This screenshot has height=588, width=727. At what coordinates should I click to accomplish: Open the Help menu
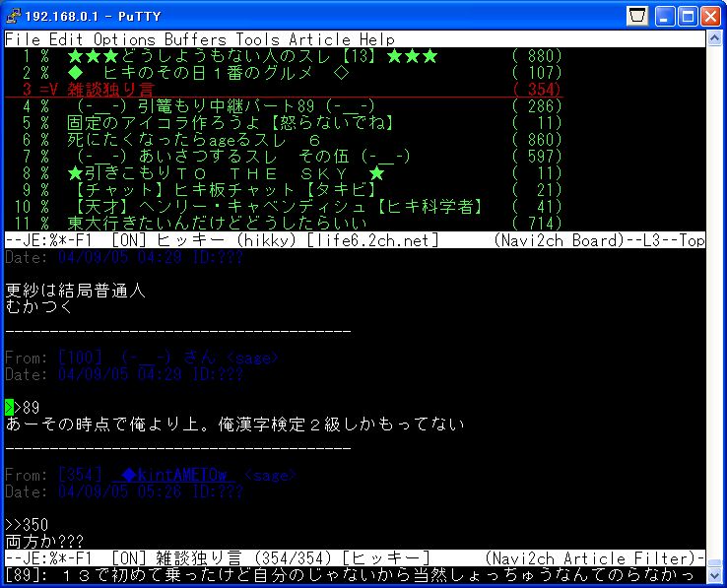[377, 39]
